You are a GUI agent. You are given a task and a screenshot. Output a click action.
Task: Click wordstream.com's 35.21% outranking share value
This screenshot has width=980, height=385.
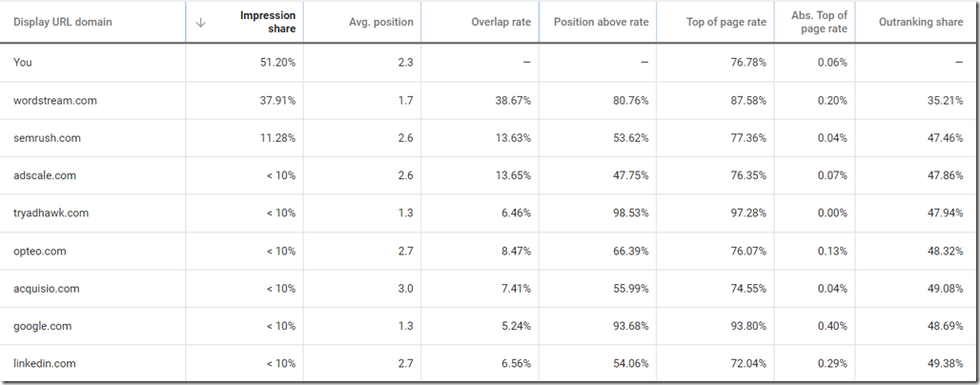(944, 100)
